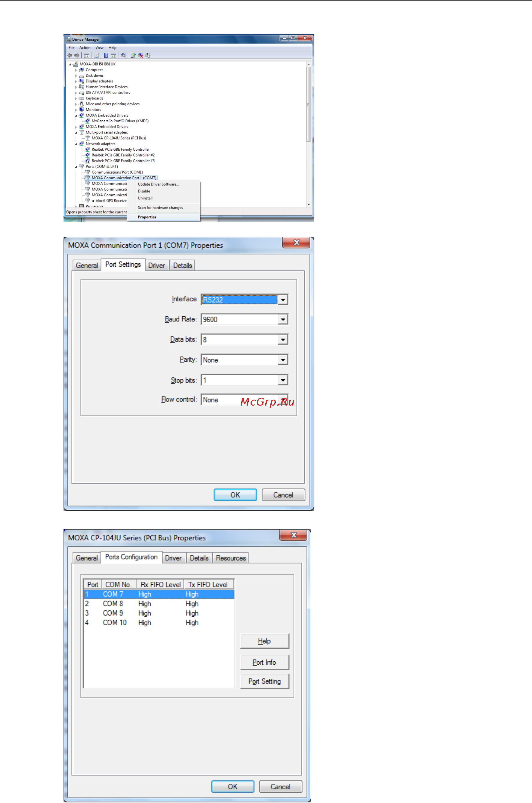This screenshot has width=532, height=803.
Task: Choose Disable in the context menu
Action: tap(164, 191)
